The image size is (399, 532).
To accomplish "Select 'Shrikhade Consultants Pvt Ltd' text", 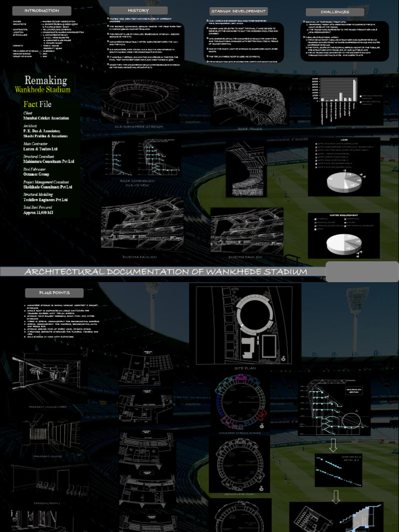I will 47,187.
